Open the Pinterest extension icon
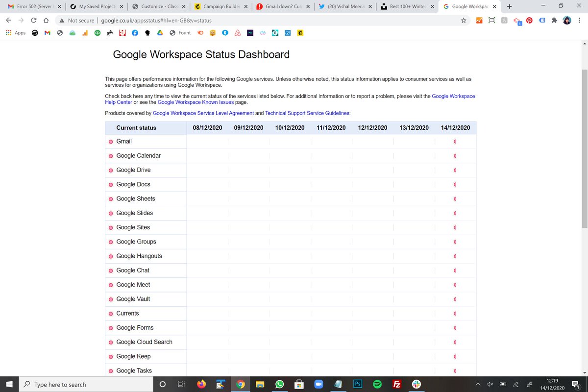Image resolution: width=588 pixels, height=392 pixels. click(529, 21)
